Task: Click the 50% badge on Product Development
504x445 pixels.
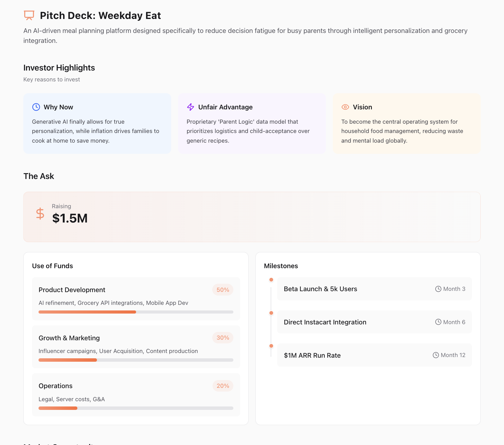Action: coord(223,290)
